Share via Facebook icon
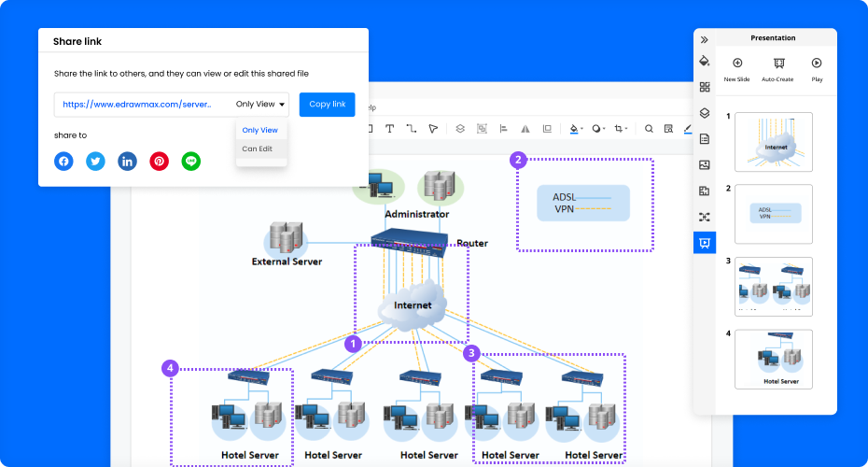 (63, 162)
